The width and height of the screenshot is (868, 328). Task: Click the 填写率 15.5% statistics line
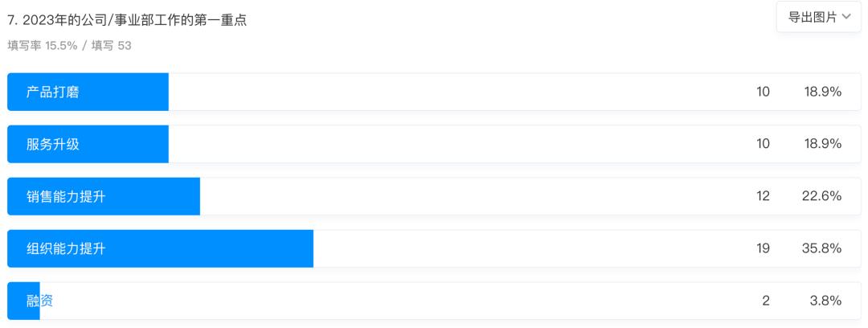click(69, 46)
